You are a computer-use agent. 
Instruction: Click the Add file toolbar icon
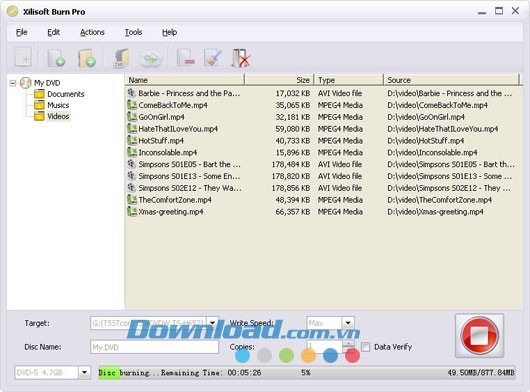click(56, 58)
